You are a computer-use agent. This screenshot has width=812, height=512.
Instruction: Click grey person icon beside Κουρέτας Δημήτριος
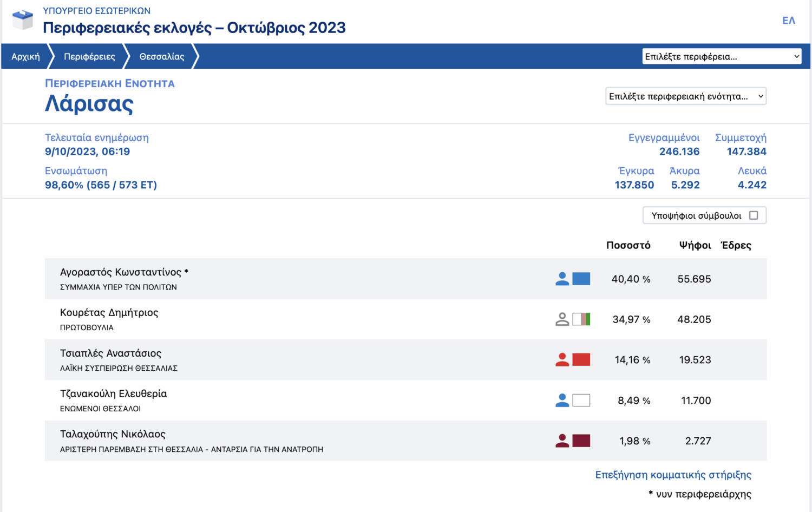click(562, 319)
